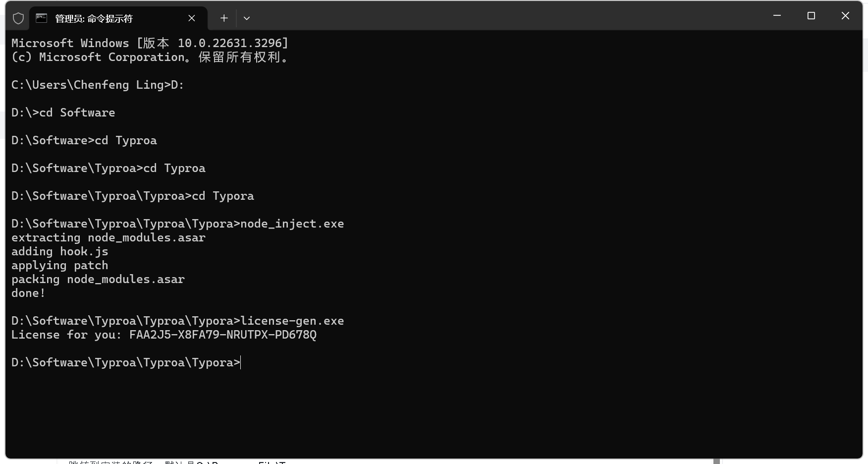Click the 'extracting node_modules.asar' output line
Image resolution: width=868 pixels, height=464 pixels.
[108, 238]
